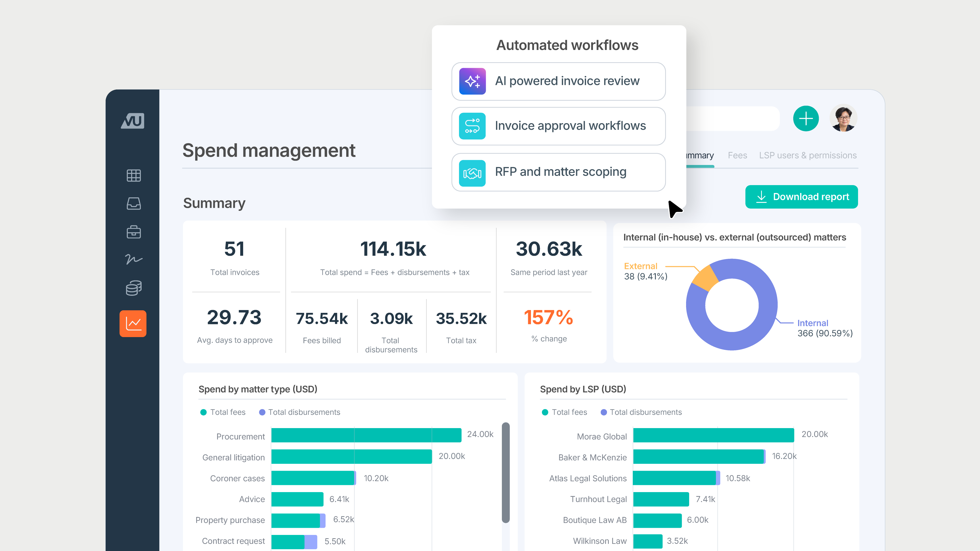The image size is (980, 551).
Task: Open the table grid sidebar icon
Action: tap(133, 175)
